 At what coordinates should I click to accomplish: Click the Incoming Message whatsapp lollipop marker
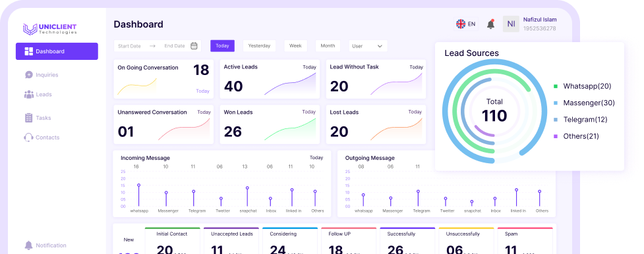139,185
